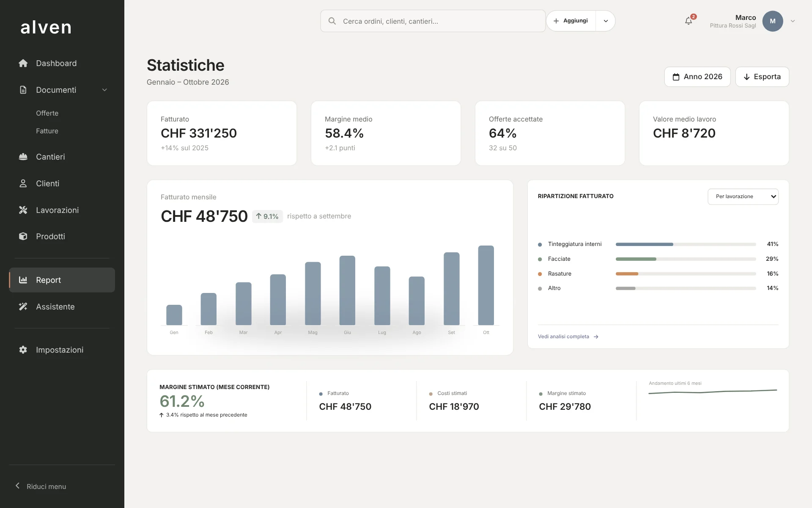Click the 61.2% margin value
The image size is (812, 508).
pyautogui.click(x=182, y=401)
